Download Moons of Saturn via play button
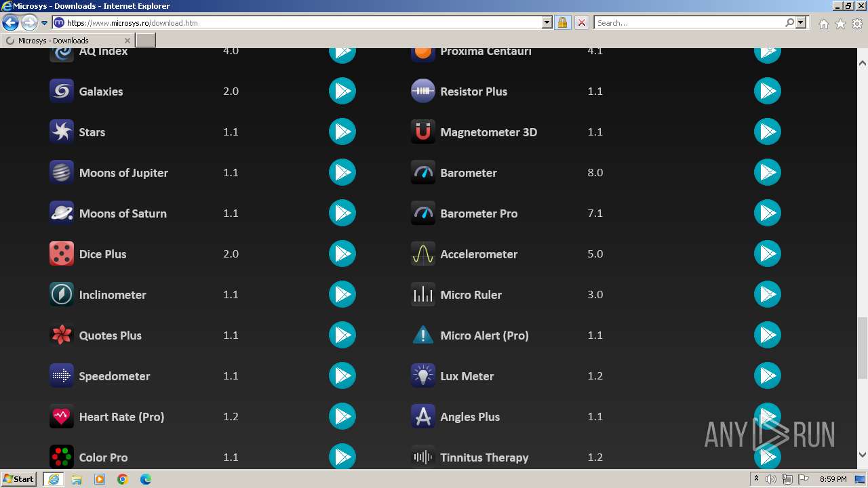The image size is (868, 488). tap(342, 213)
